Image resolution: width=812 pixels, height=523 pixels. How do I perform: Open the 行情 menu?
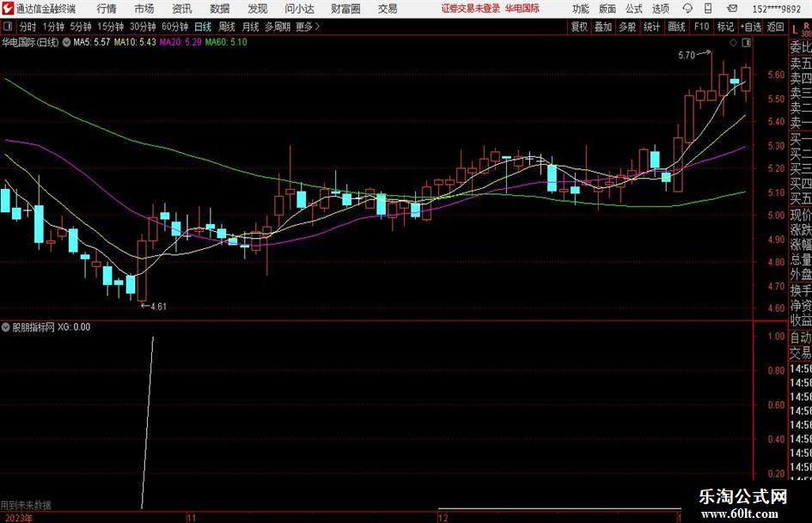point(107,9)
